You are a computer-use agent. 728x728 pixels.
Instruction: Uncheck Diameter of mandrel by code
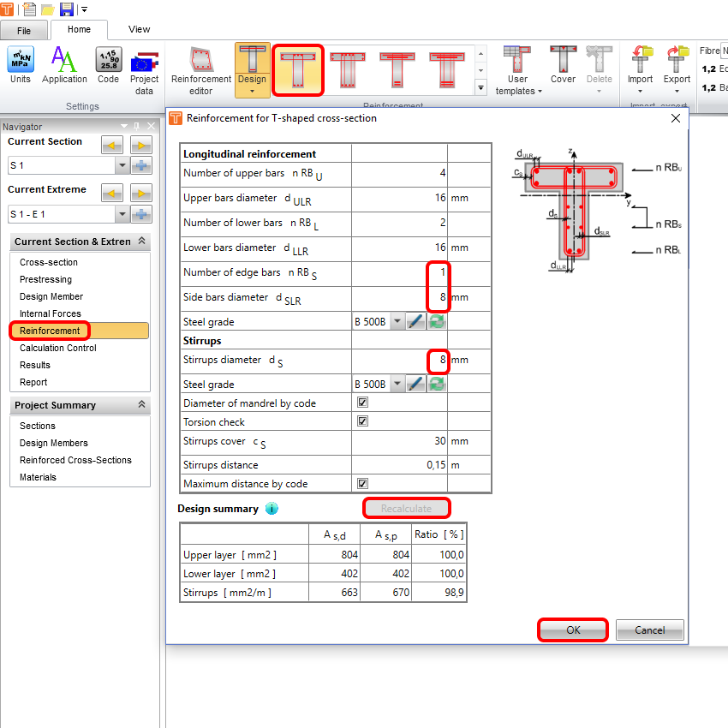tap(362, 402)
